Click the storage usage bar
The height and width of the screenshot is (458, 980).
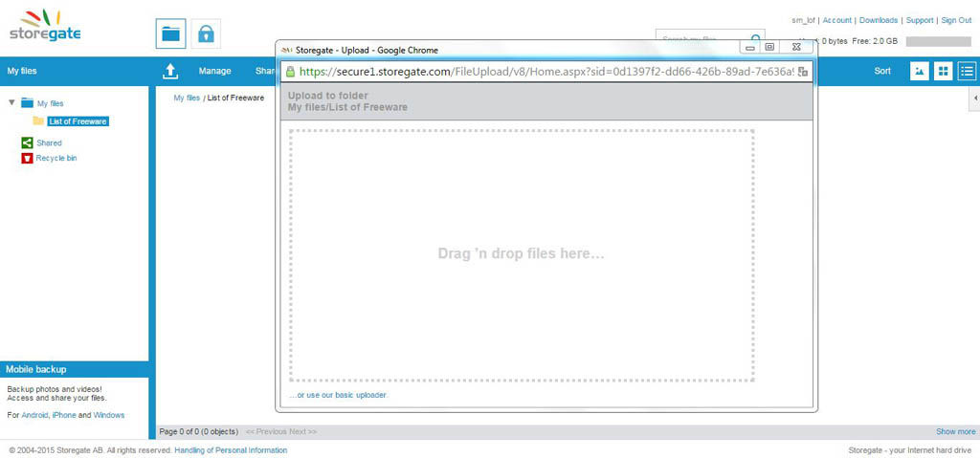coord(938,41)
